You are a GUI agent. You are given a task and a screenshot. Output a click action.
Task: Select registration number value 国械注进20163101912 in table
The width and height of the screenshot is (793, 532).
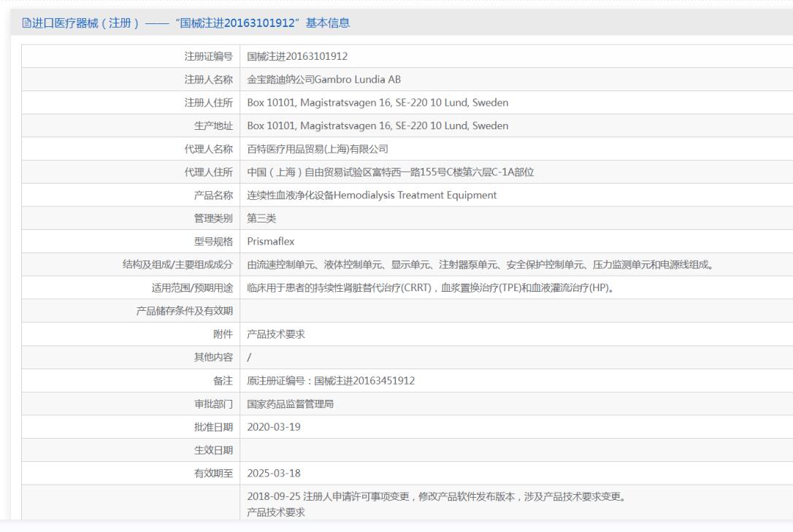297,56
